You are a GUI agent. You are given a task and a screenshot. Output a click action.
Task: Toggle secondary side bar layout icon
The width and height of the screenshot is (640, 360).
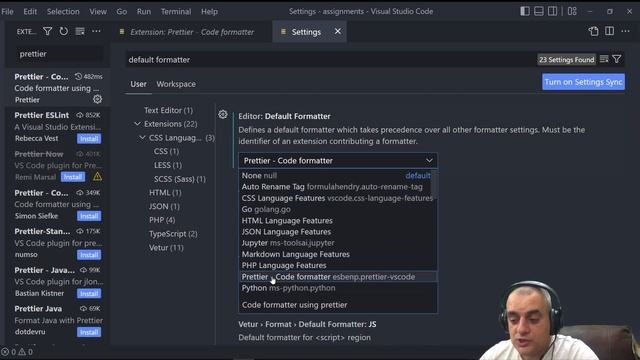(552, 11)
